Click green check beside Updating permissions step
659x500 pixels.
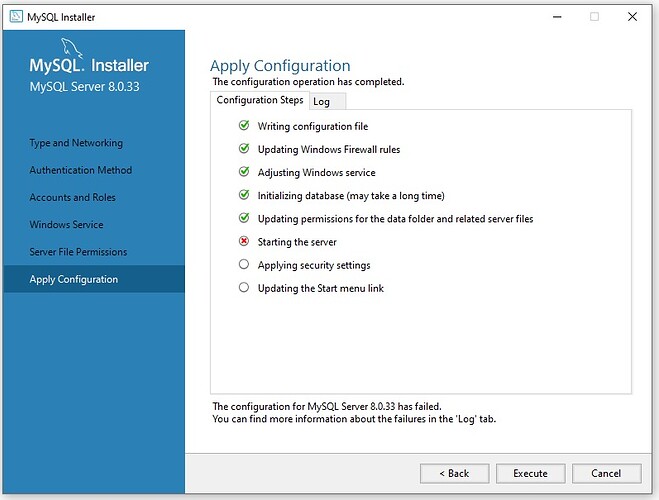coord(244,218)
